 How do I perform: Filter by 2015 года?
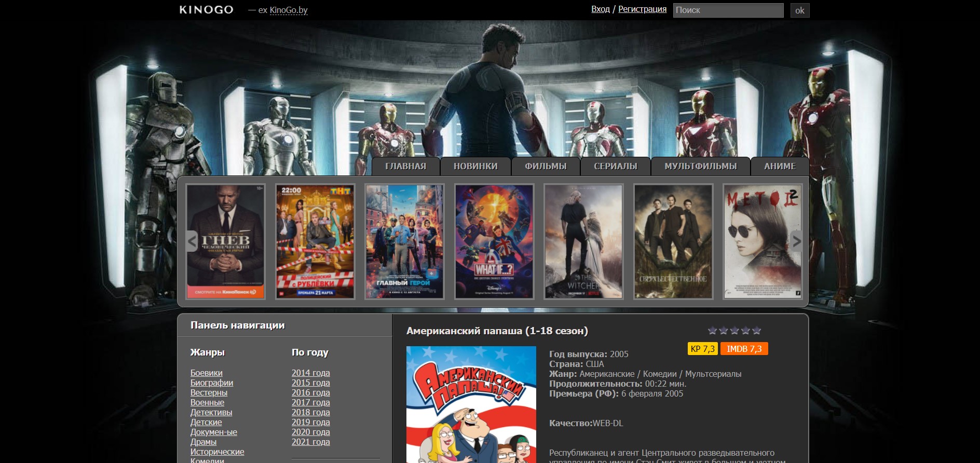point(311,383)
